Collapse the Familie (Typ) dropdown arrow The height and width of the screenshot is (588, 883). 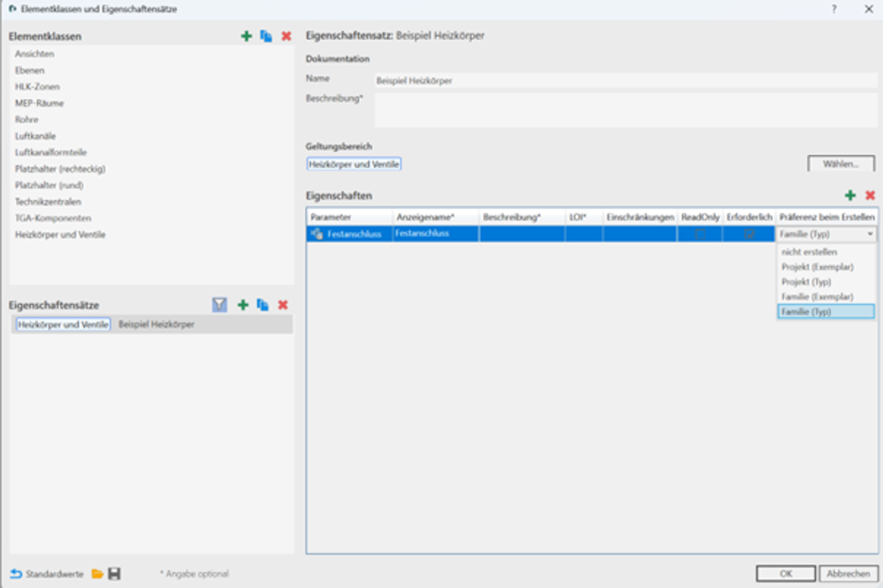[x=870, y=234]
